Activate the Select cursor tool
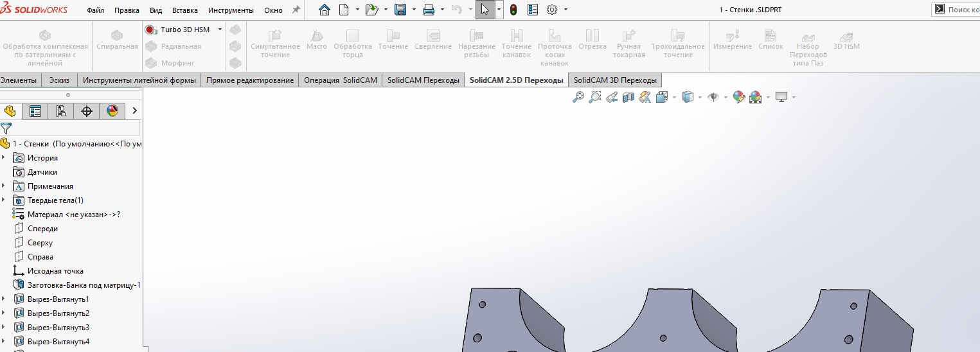Image resolution: width=980 pixels, height=352 pixels. pyautogui.click(x=485, y=10)
